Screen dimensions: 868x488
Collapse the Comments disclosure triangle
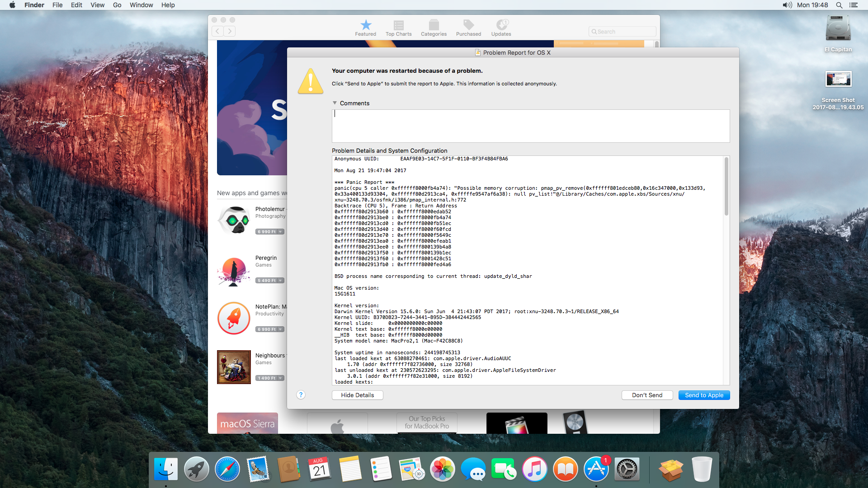(335, 103)
